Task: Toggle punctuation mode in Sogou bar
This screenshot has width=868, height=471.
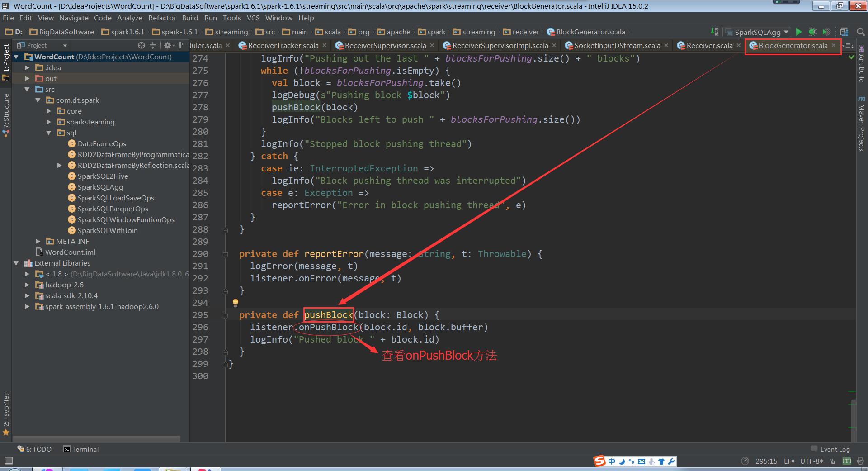Action: [631, 461]
